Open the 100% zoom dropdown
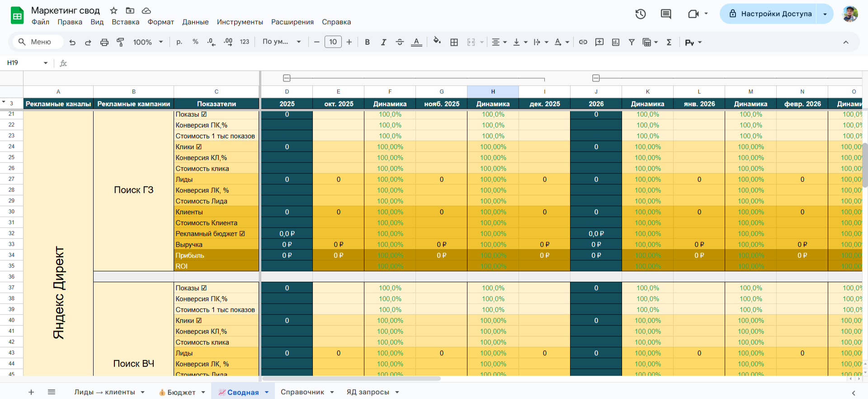Image resolution: width=868 pixels, height=399 pixels. click(x=148, y=42)
